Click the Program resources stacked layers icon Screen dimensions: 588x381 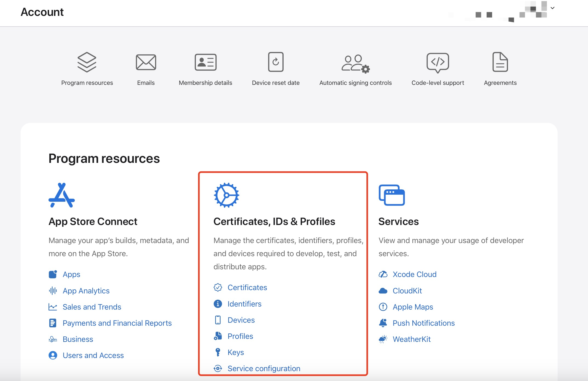87,62
